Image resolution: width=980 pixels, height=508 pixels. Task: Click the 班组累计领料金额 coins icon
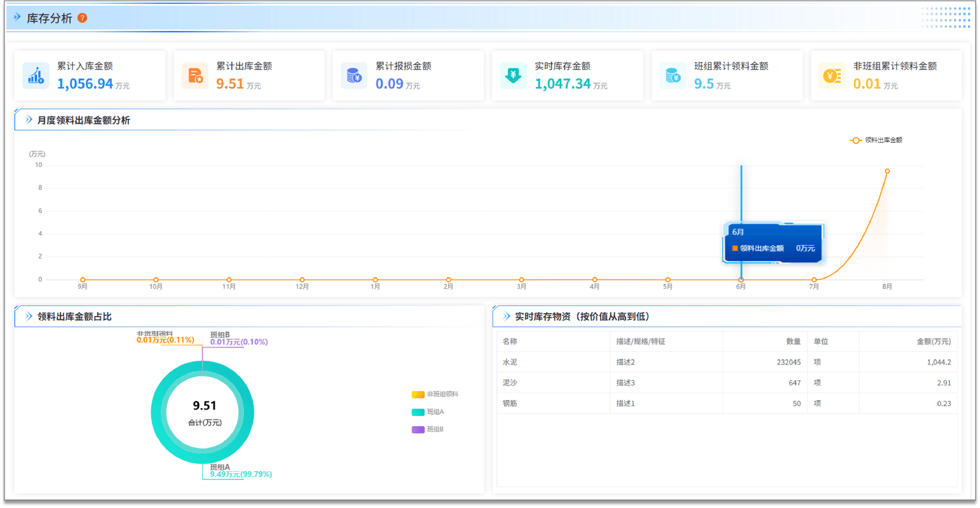672,75
